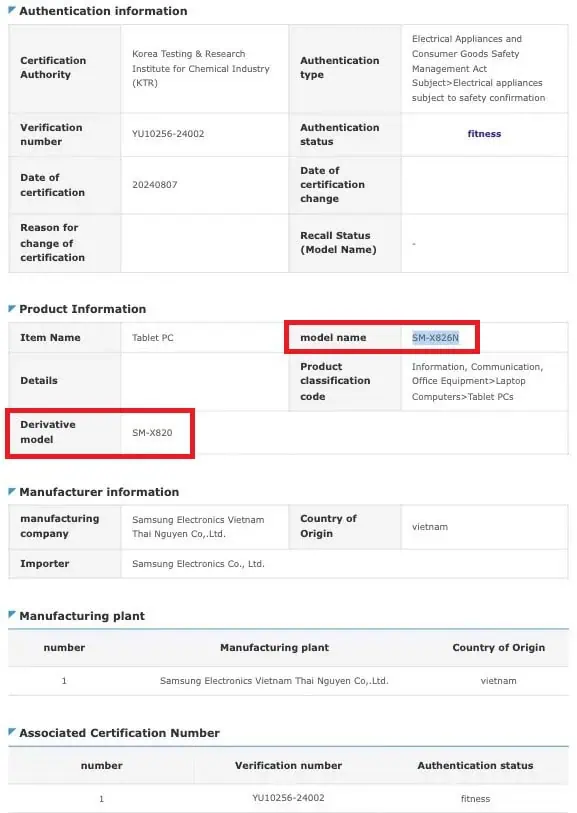The height and width of the screenshot is (813, 577).
Task: Click the associated verification number YU10256-24002 at bottom
Action: point(288,798)
